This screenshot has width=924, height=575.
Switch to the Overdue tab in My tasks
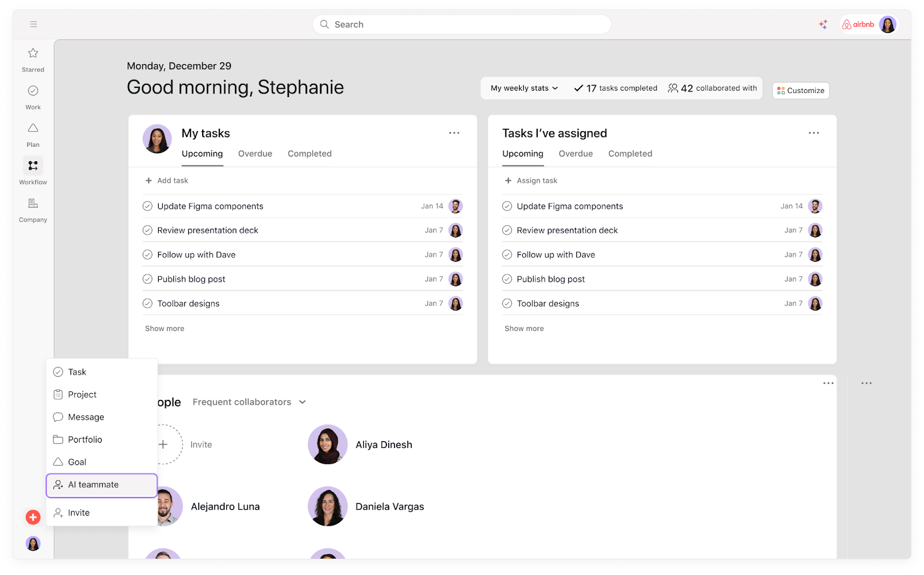point(255,154)
